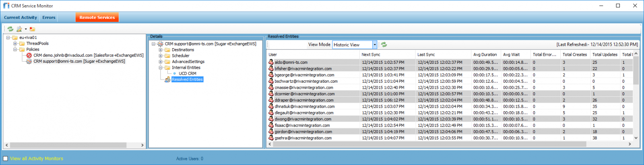
Task: Click the Resolved Entities people icon
Action: coord(167,79)
